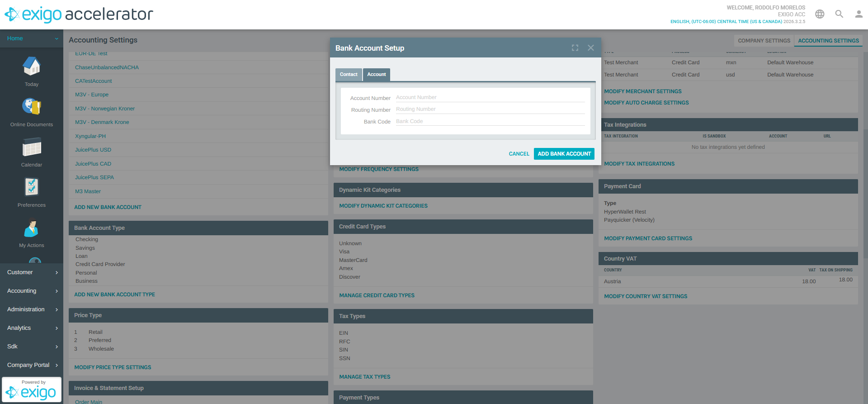This screenshot has width=868, height=404.
Task: Open M3V - Norwegian Kroner account
Action: 105,109
